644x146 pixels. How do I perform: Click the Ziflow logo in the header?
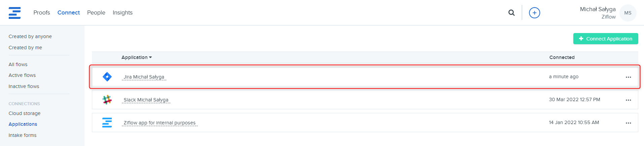(14, 13)
